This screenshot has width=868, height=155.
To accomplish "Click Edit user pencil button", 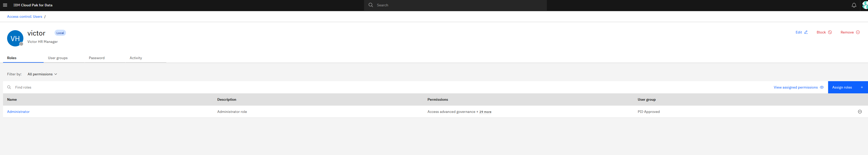I will point(801,32).
